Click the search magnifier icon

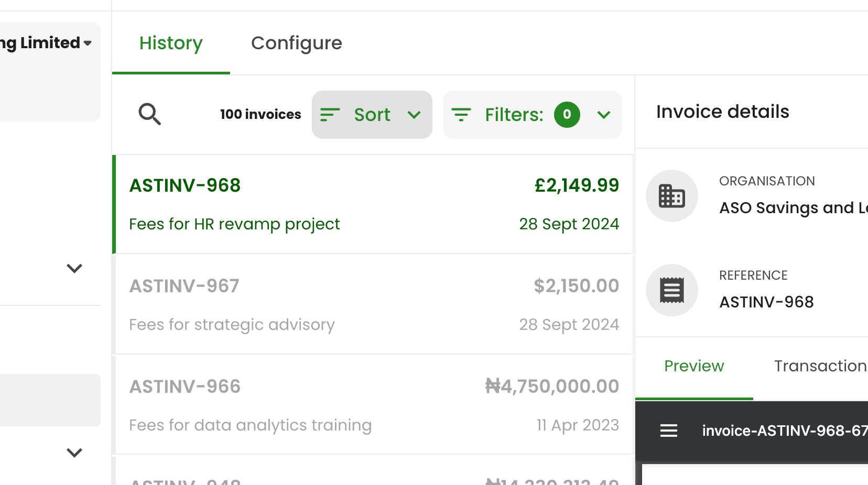[x=149, y=114]
